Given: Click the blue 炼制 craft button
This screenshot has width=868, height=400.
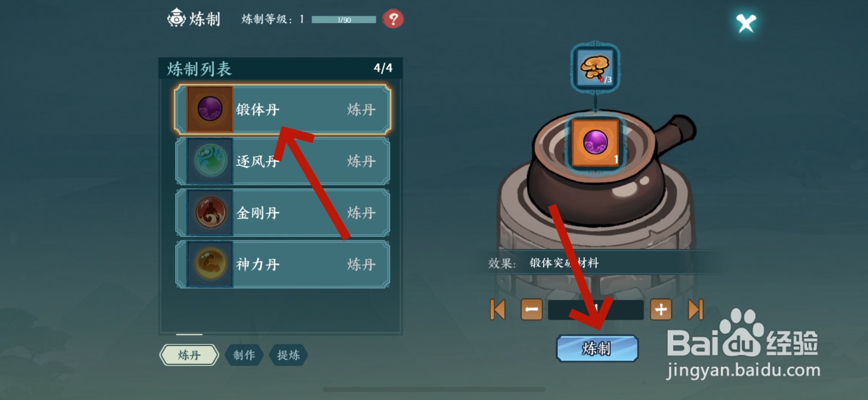Looking at the screenshot, I should (x=597, y=348).
